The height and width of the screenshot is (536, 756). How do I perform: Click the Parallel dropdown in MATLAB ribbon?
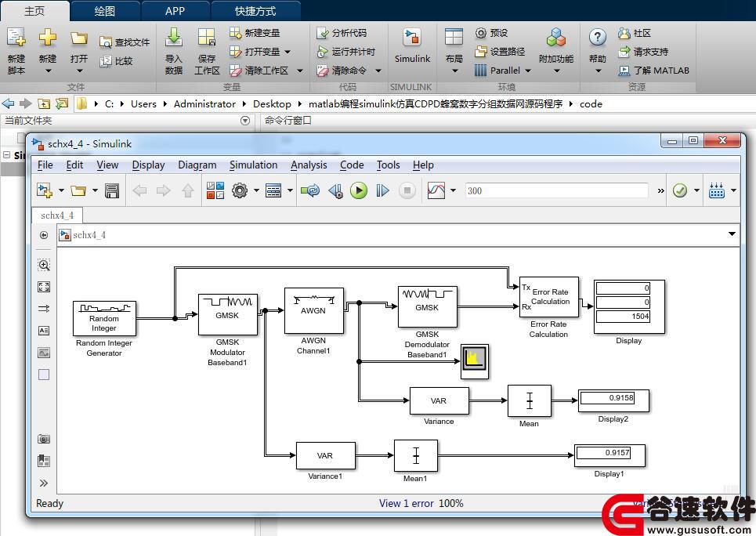point(504,71)
